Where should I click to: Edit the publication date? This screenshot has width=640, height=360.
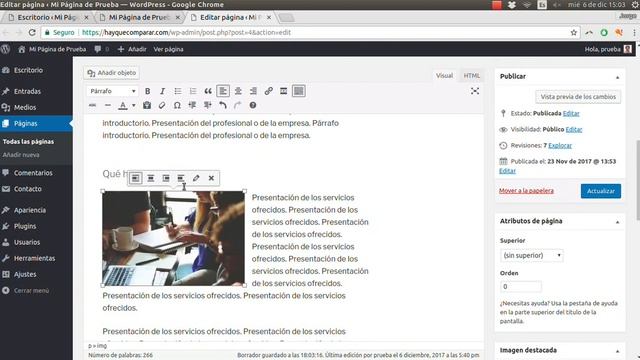(x=507, y=171)
